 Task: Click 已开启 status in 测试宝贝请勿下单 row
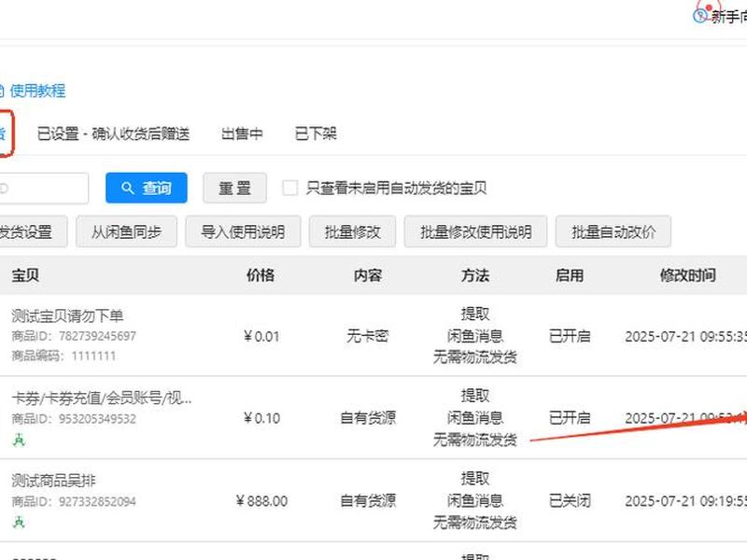[570, 337]
